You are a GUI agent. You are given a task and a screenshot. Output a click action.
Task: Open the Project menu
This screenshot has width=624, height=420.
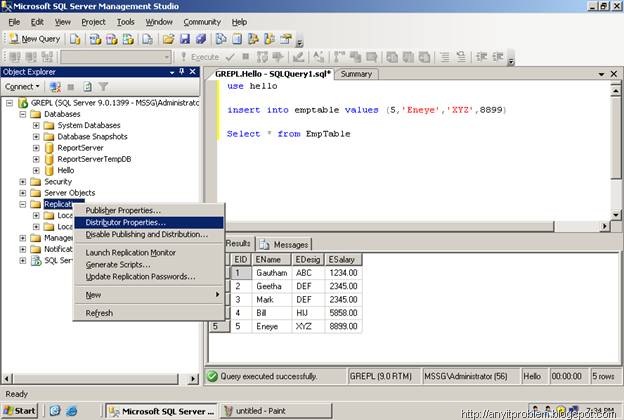tap(94, 22)
